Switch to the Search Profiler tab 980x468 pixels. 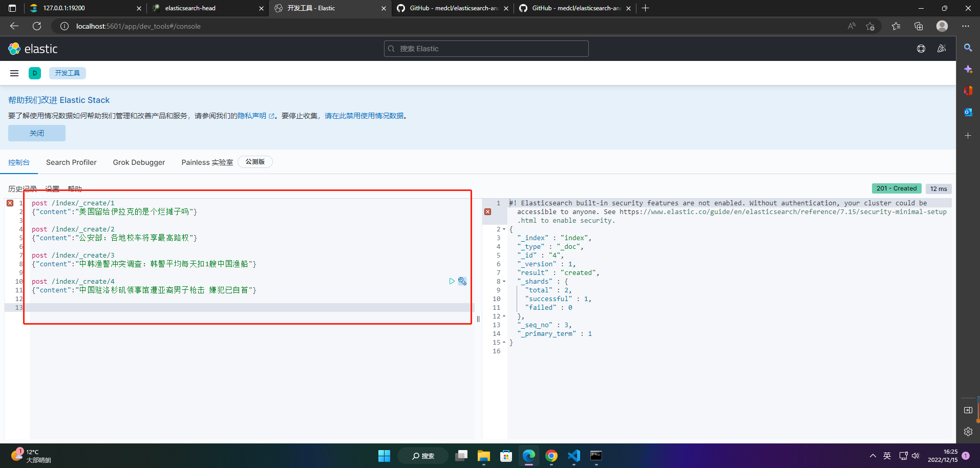pos(71,162)
